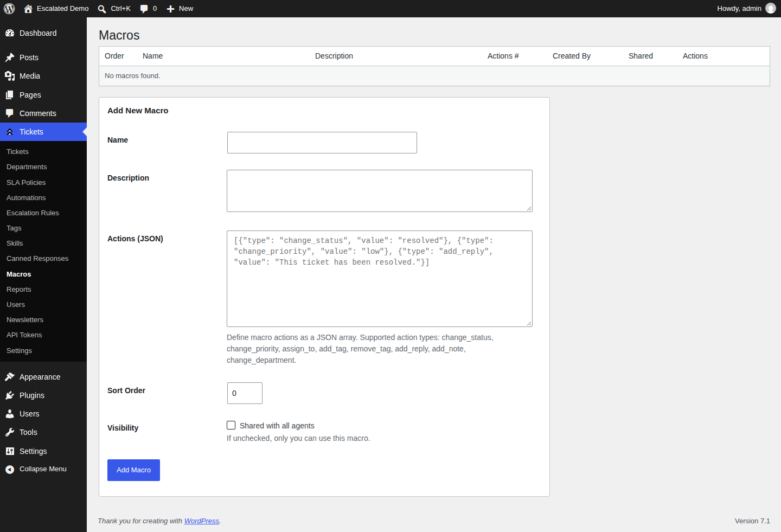Screen dimensions: 781x532
Task: Click the Ctrl+K search label
Action: click(x=120, y=9)
